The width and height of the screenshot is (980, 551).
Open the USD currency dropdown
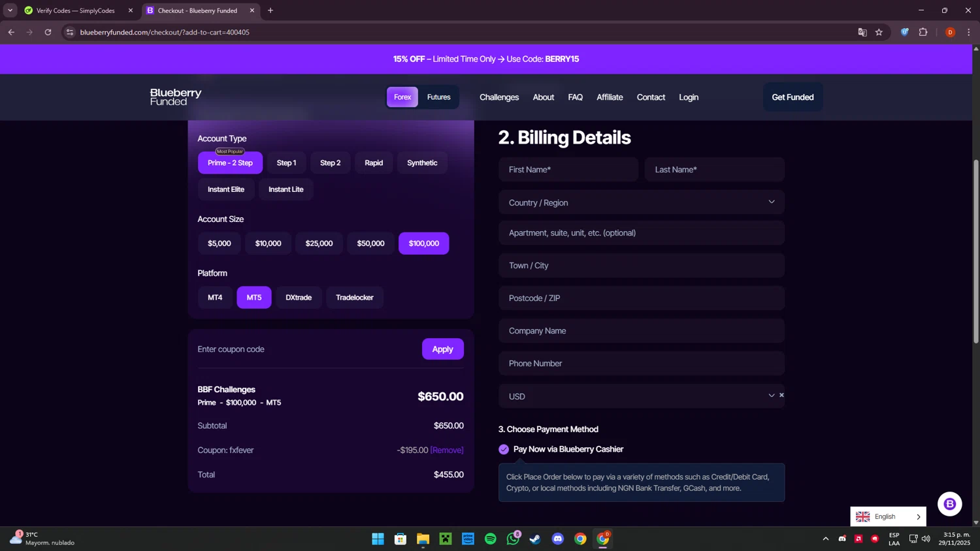point(642,396)
